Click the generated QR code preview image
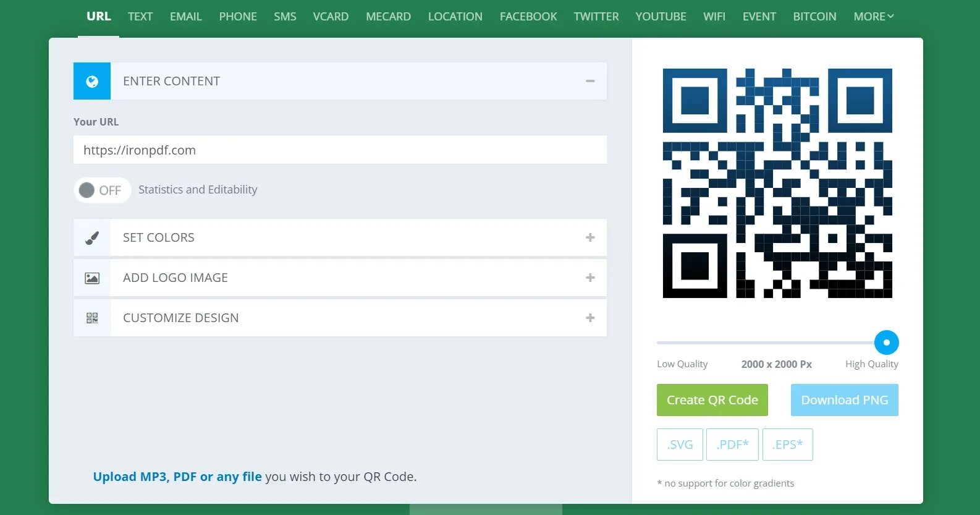The height and width of the screenshot is (515, 980). point(777,183)
